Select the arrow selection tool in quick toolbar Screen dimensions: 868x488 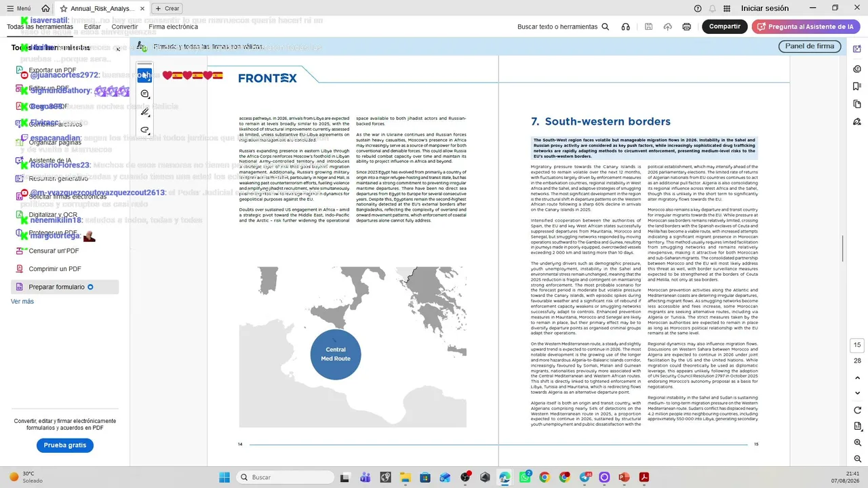point(144,75)
